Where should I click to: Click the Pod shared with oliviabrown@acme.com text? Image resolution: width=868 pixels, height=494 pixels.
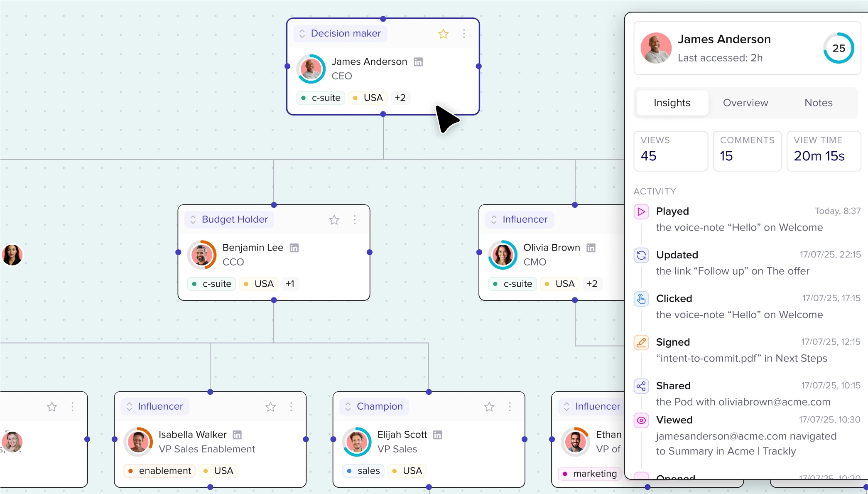pos(743,402)
